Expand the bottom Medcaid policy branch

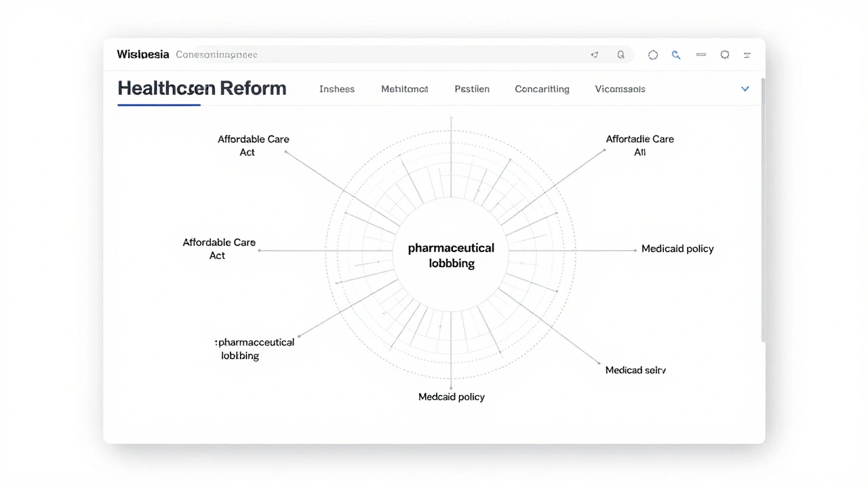click(x=451, y=396)
